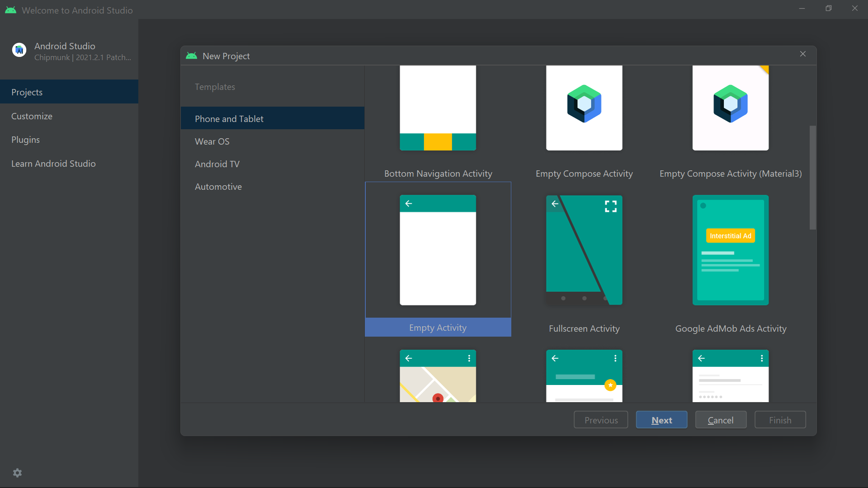Switch to the Wear OS template category
This screenshot has height=488, width=868.
point(212,141)
